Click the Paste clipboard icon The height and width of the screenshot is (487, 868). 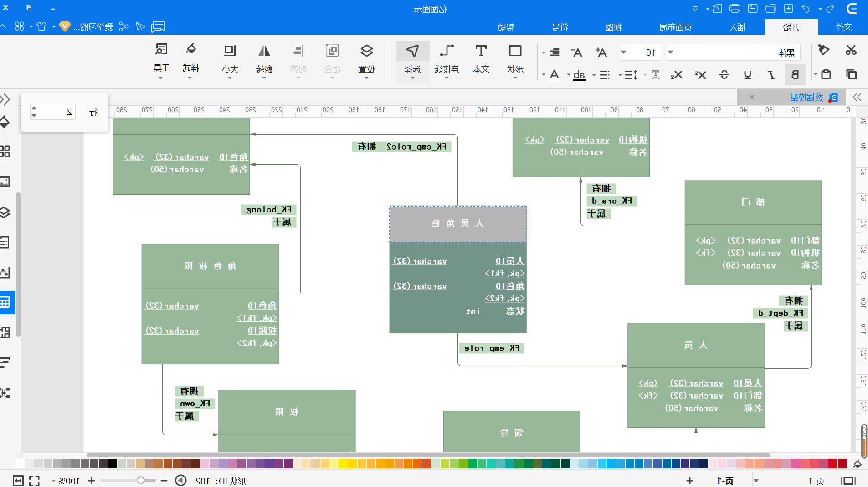(826, 74)
